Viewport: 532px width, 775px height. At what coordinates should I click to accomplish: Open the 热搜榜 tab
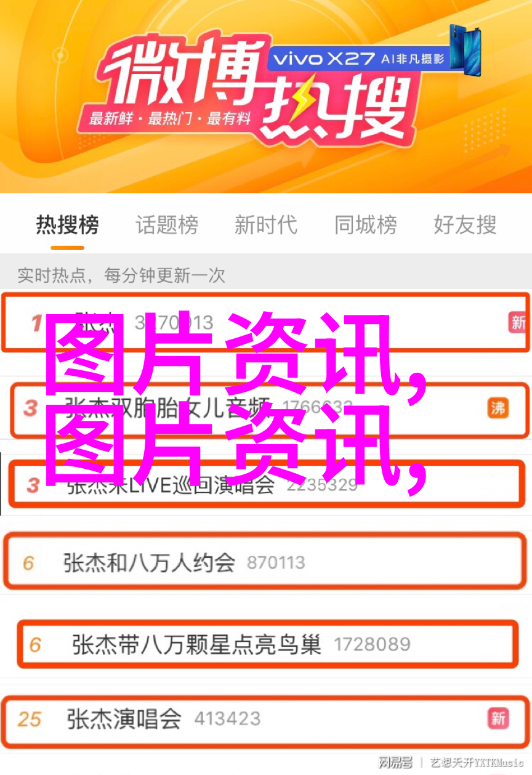67,225
